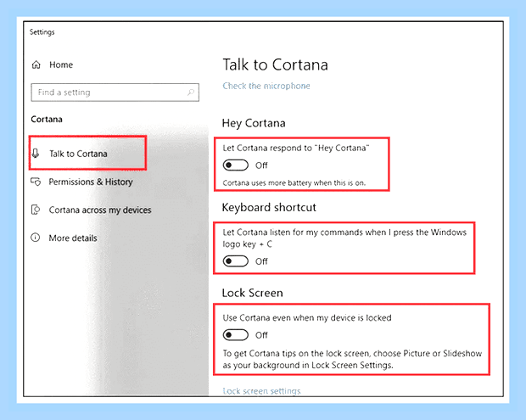526x420 pixels.
Task: Open Permissions & History section
Action: [81, 182]
